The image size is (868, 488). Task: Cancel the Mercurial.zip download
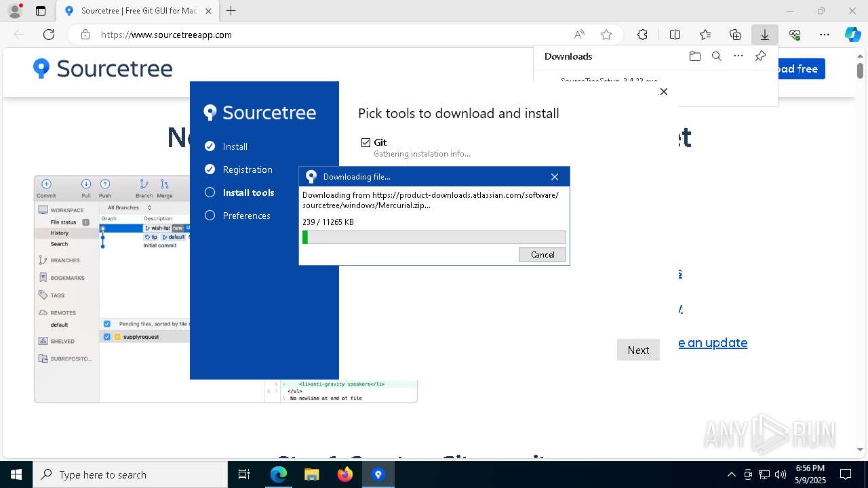[542, 254]
